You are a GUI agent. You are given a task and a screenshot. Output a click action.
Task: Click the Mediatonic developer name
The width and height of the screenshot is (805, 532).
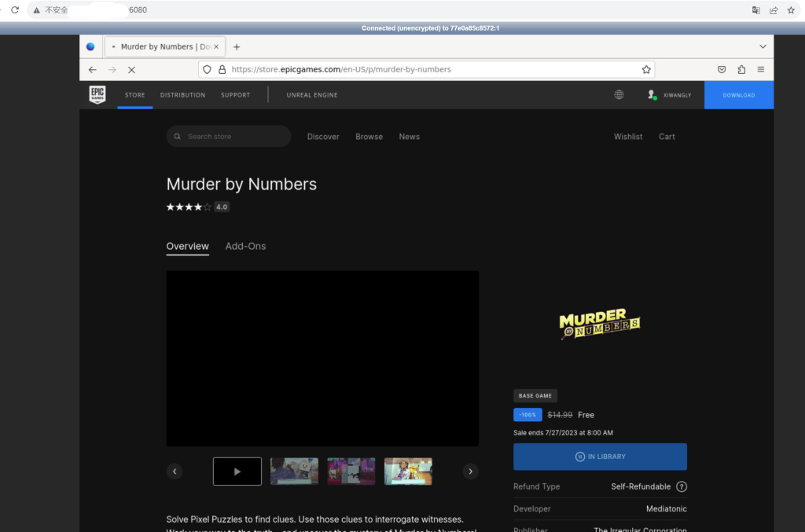click(666, 508)
